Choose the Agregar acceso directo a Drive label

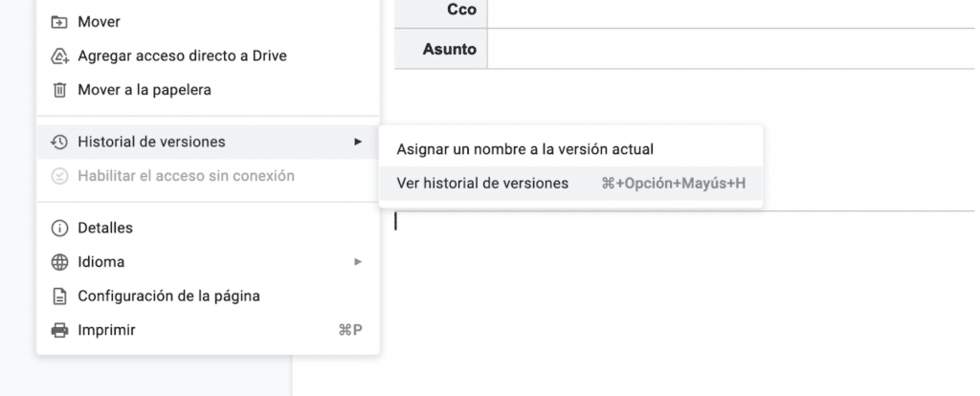(182, 55)
